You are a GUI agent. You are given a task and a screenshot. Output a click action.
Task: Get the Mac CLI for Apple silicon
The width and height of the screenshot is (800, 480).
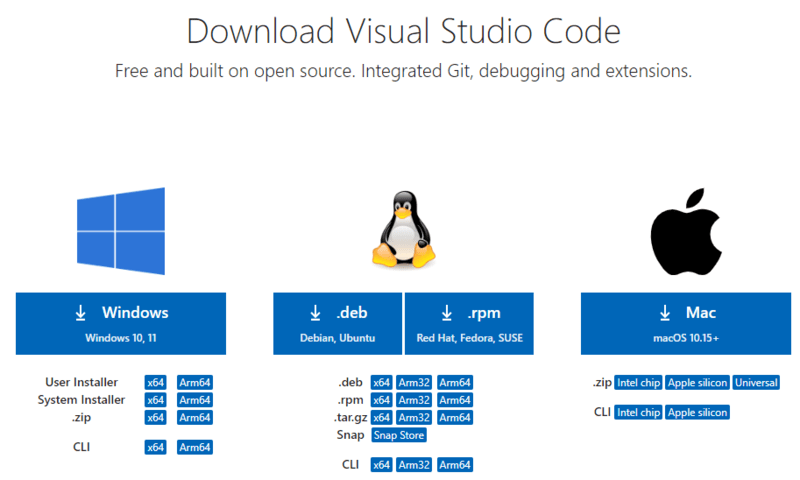pos(697,412)
